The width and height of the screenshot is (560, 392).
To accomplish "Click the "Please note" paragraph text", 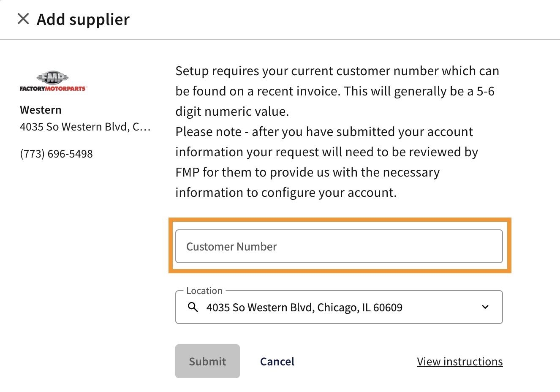I will coord(324,132).
